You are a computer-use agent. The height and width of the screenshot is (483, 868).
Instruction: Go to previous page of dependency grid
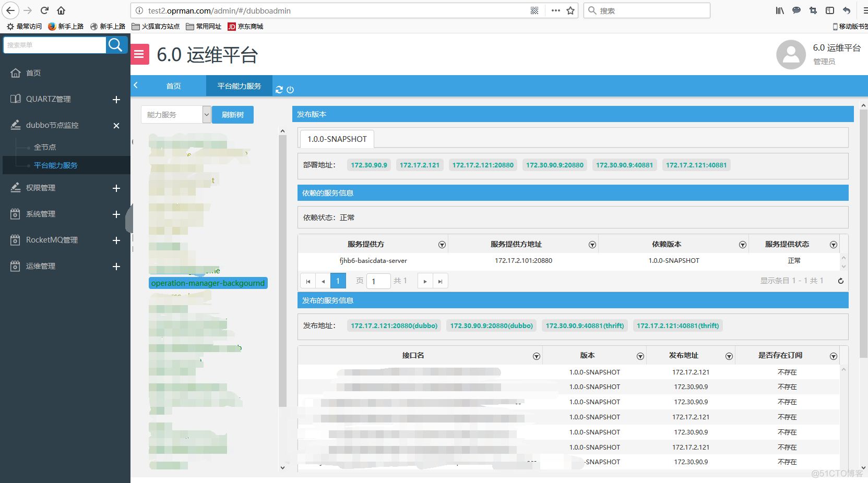(323, 281)
